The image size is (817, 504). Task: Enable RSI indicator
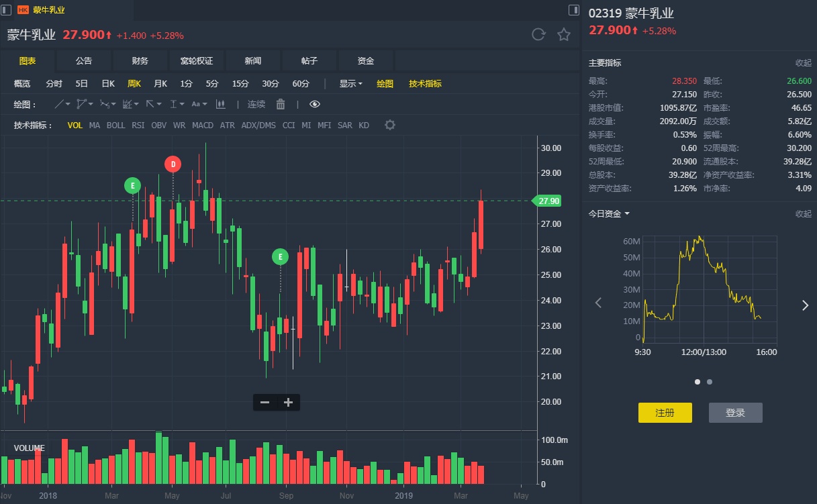point(138,125)
